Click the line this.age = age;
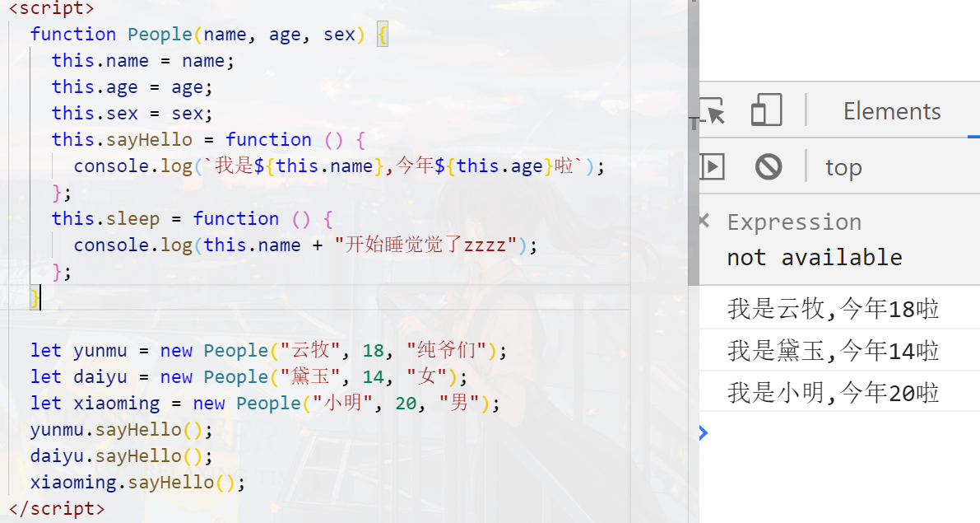The width and height of the screenshot is (980, 523). pyautogui.click(x=132, y=87)
